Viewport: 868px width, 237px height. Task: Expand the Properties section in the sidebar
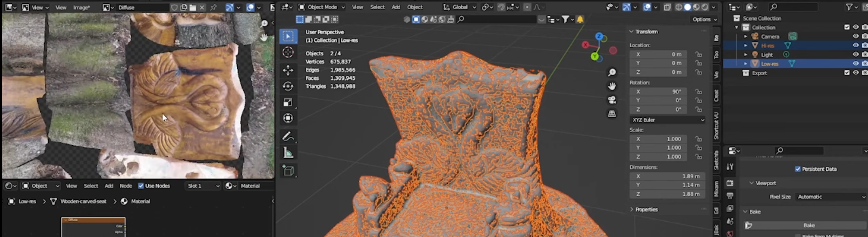coord(646,210)
